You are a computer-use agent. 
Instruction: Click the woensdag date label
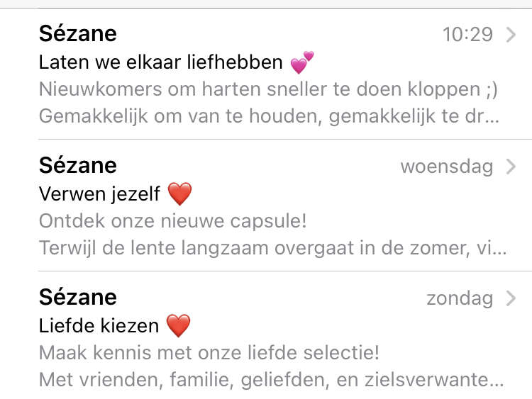447,167
